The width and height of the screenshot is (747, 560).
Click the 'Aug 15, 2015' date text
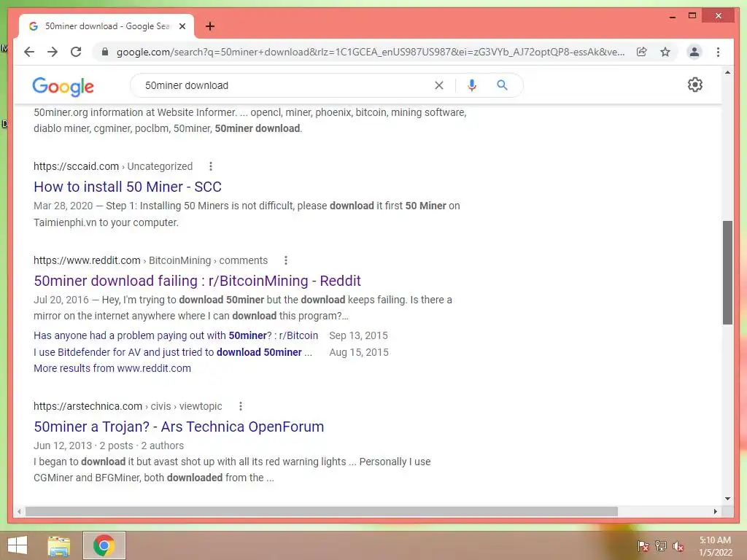(x=359, y=352)
